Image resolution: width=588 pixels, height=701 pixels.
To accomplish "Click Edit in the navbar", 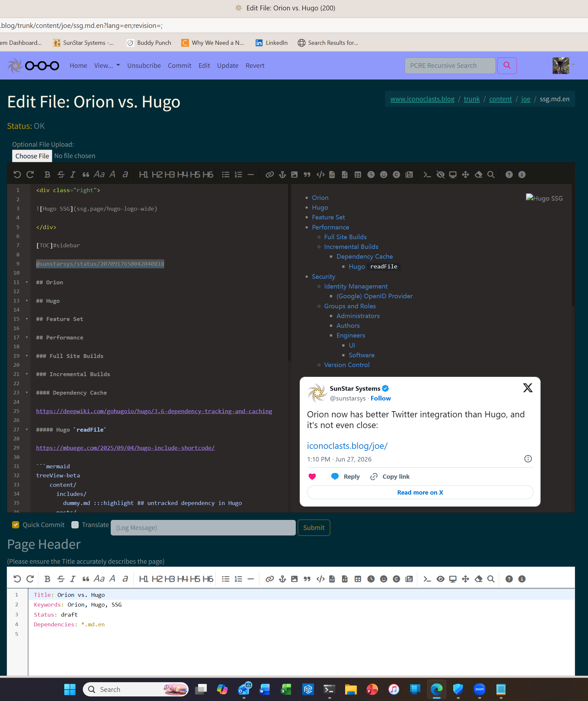I will tap(204, 66).
